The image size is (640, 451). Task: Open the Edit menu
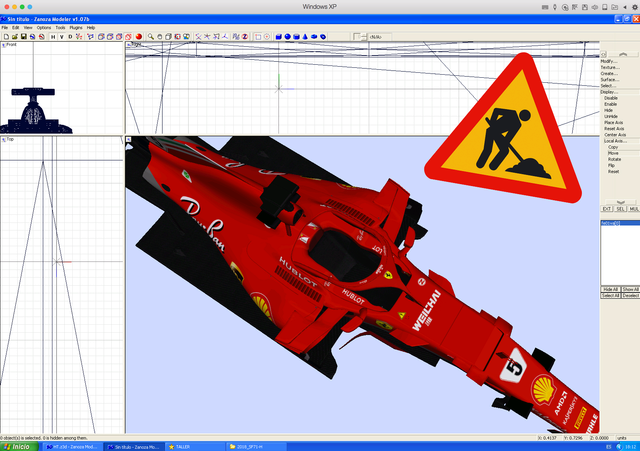click(x=16, y=28)
